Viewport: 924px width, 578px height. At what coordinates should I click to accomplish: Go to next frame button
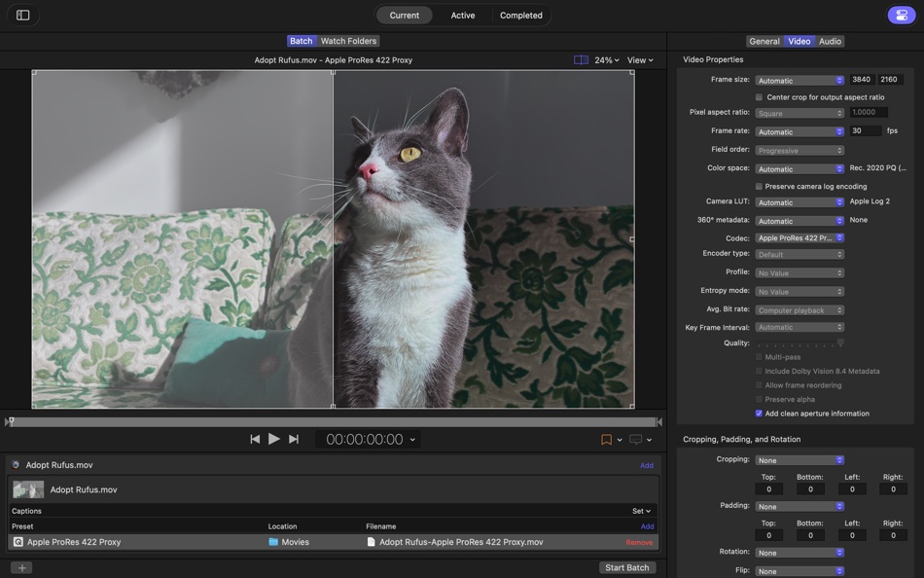point(294,440)
